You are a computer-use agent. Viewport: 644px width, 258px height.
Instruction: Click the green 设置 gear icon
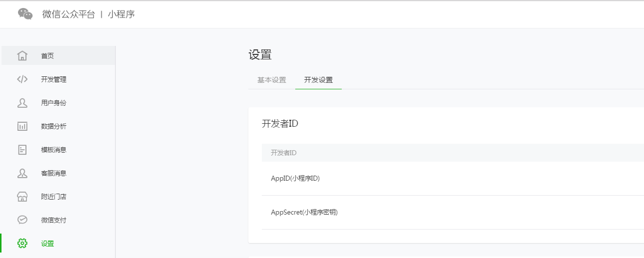click(22, 244)
